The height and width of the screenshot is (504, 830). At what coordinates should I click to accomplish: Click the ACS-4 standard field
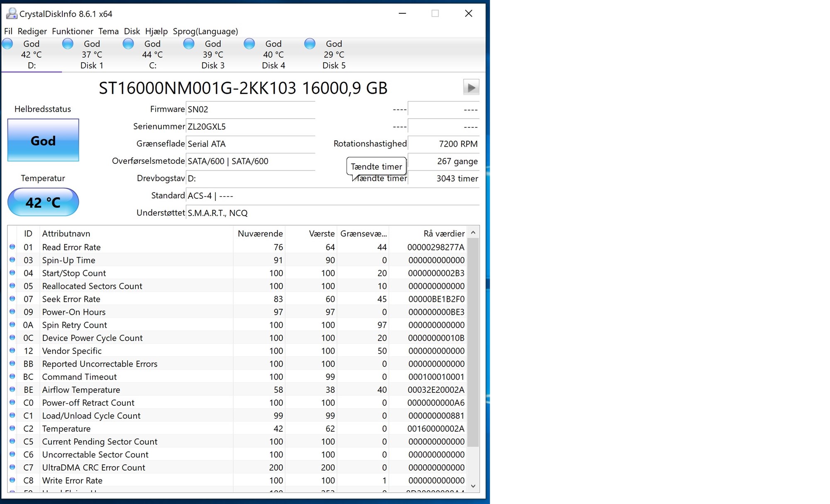333,196
